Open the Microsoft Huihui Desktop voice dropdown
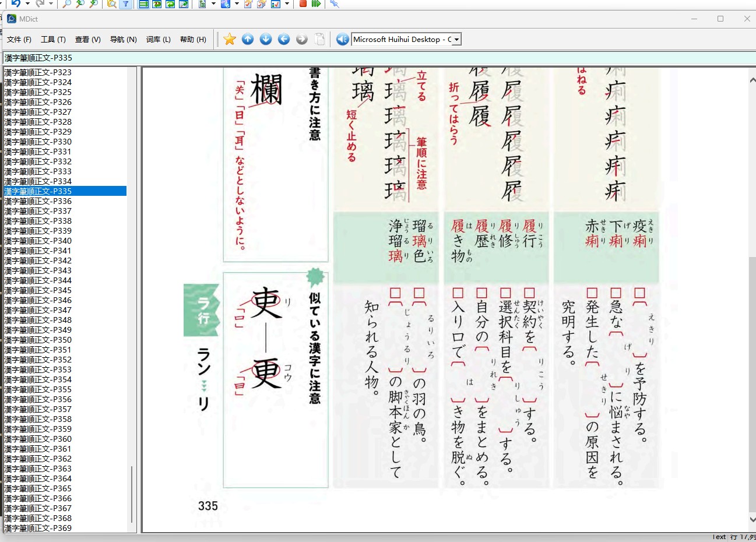Image resolution: width=756 pixels, height=542 pixels. 457,40
